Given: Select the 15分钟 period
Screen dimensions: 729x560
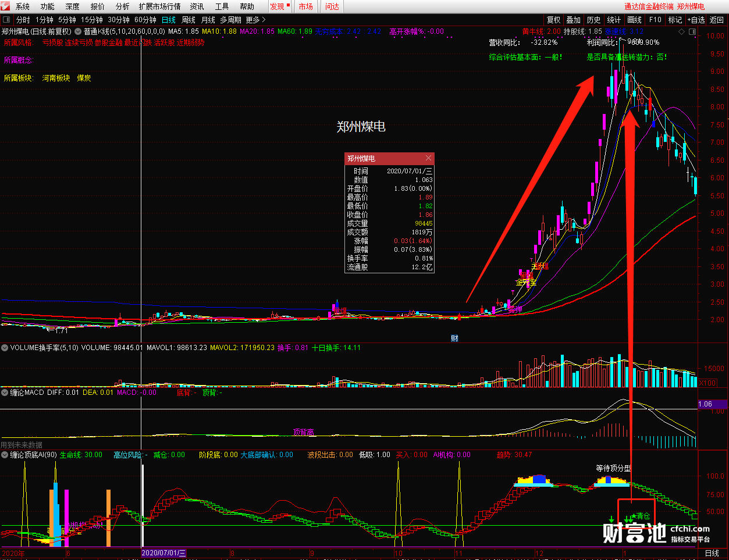Looking at the screenshot, I should pos(92,20).
